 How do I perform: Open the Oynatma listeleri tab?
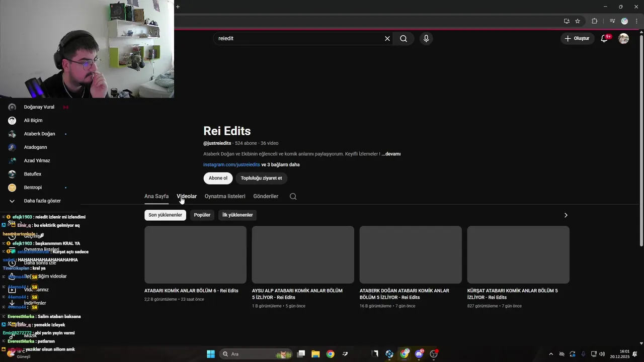[225, 196]
